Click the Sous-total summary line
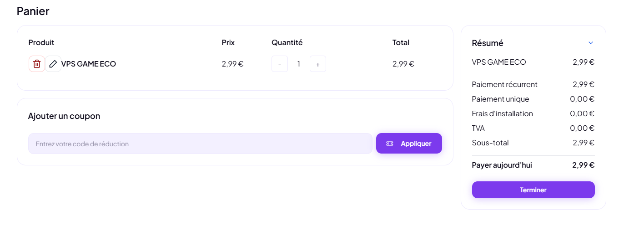The height and width of the screenshot is (226, 644). [533, 143]
